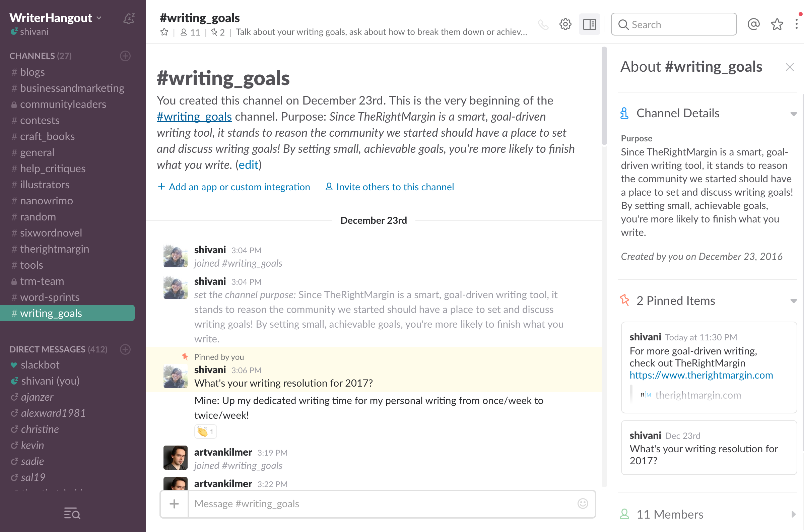
Task: Open the More items kebab menu
Action: pyautogui.click(x=796, y=24)
